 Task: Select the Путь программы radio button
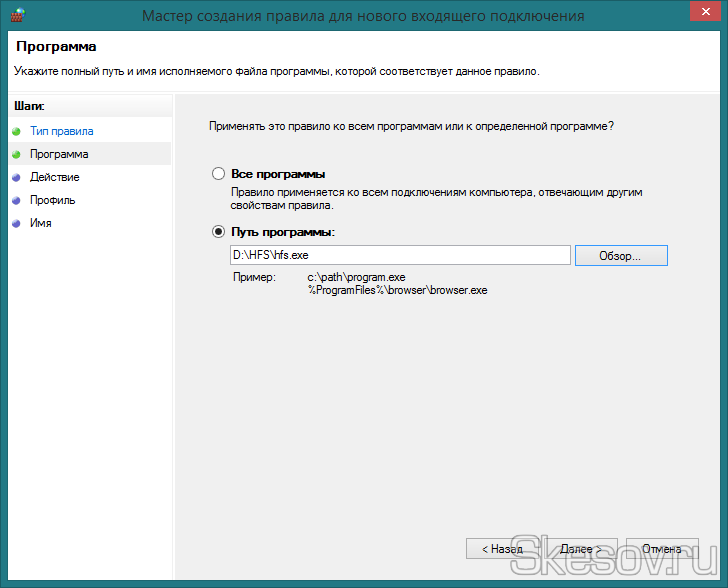219,232
